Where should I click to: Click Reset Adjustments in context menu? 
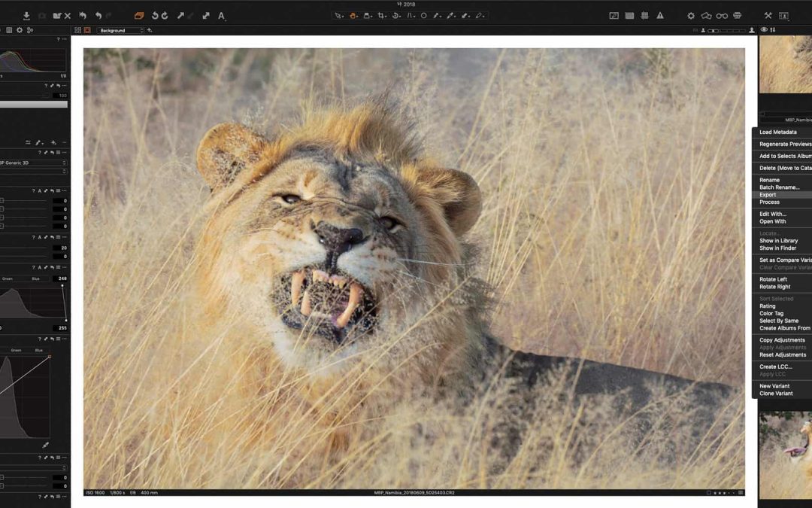coord(782,354)
